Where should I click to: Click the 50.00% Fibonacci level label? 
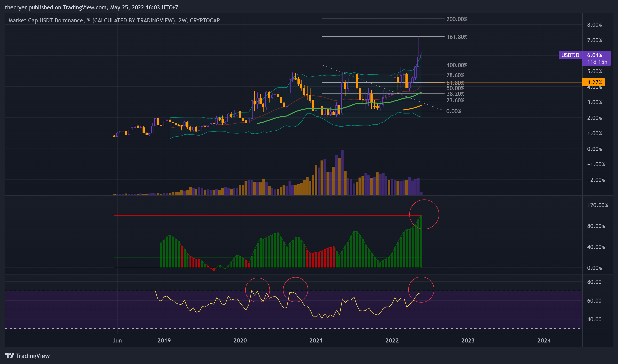[455, 88]
